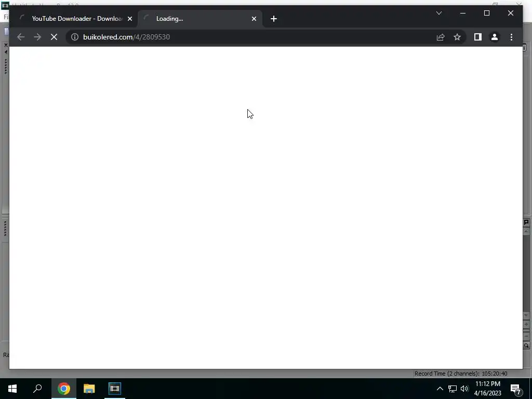532x399 pixels.
Task: Close the Loading... tab
Action: pyautogui.click(x=254, y=19)
